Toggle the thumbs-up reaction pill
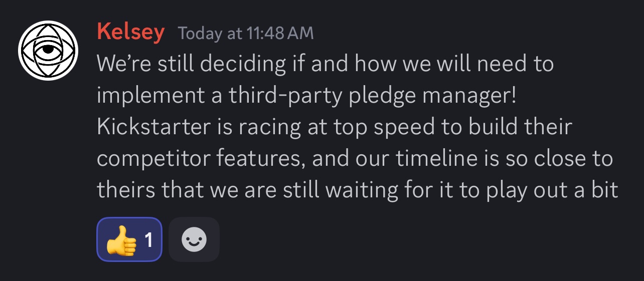 (x=129, y=239)
